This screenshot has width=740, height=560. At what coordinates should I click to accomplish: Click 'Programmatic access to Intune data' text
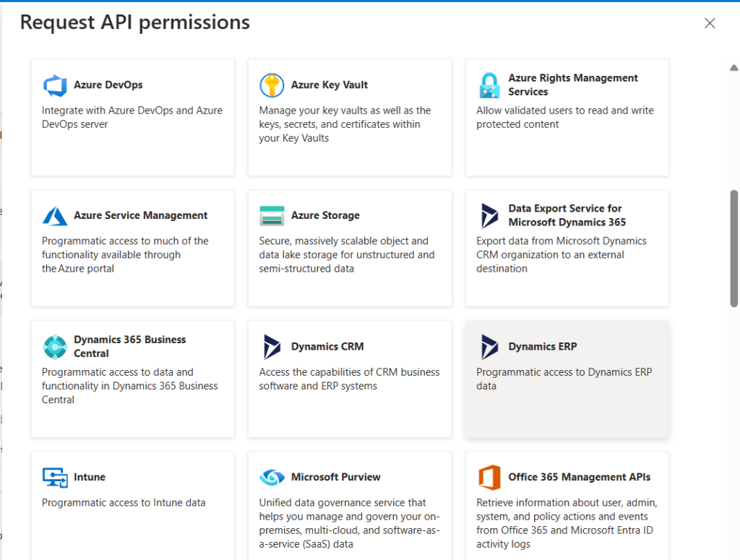coord(123,503)
